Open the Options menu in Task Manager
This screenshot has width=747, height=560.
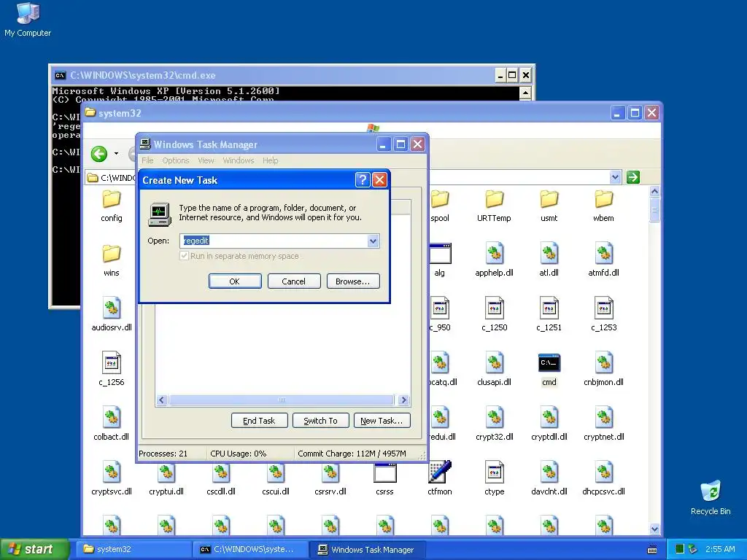pyautogui.click(x=176, y=160)
